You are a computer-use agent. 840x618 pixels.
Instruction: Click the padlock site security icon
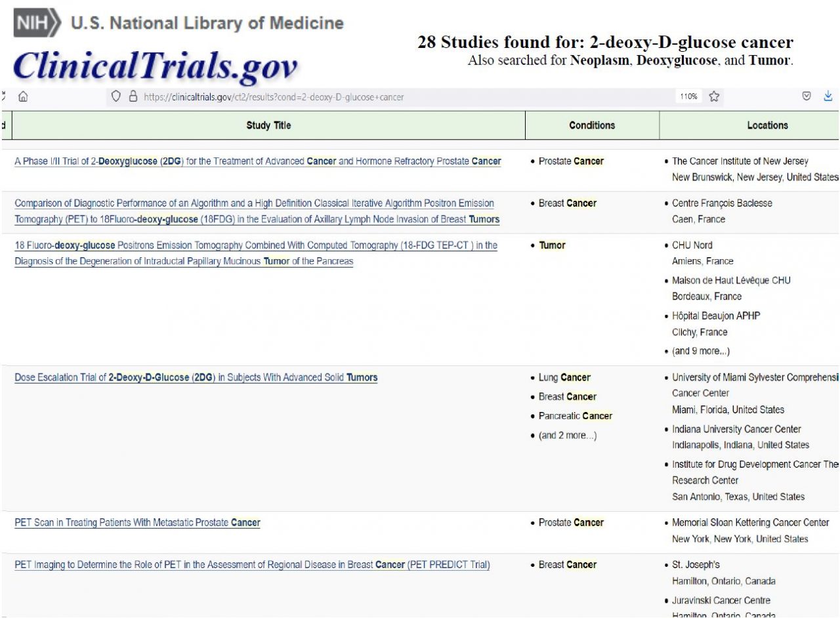pyautogui.click(x=133, y=97)
